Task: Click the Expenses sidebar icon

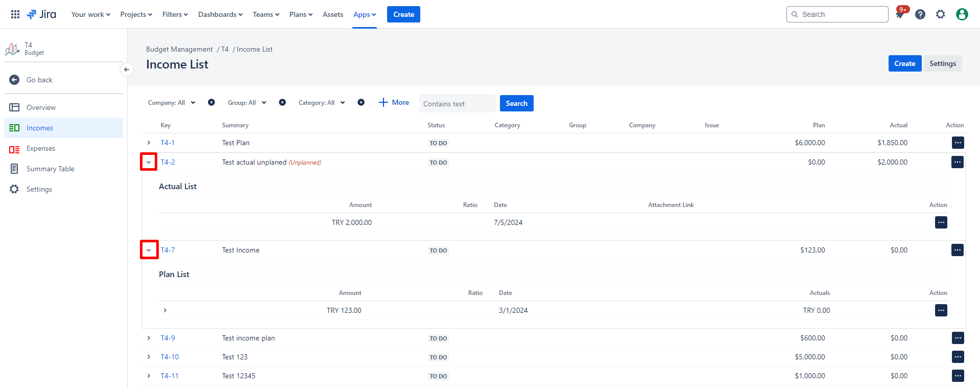Action: [14, 149]
